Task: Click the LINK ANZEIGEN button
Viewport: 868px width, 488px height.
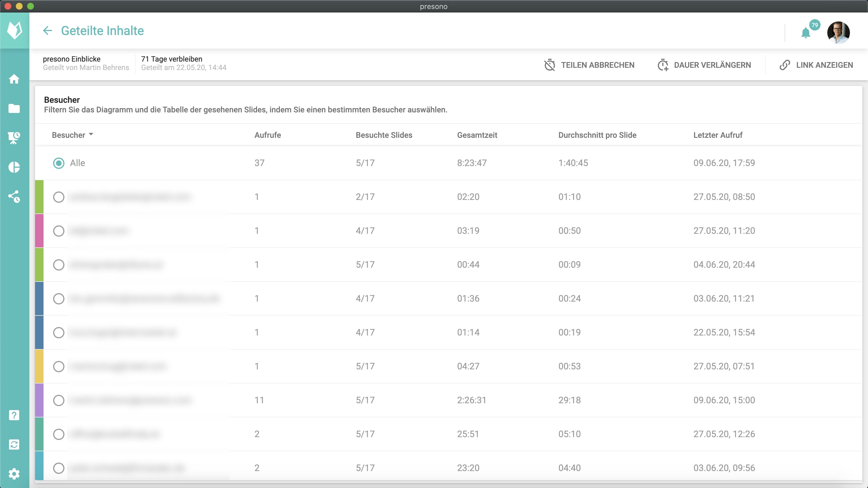Action: pyautogui.click(x=816, y=65)
